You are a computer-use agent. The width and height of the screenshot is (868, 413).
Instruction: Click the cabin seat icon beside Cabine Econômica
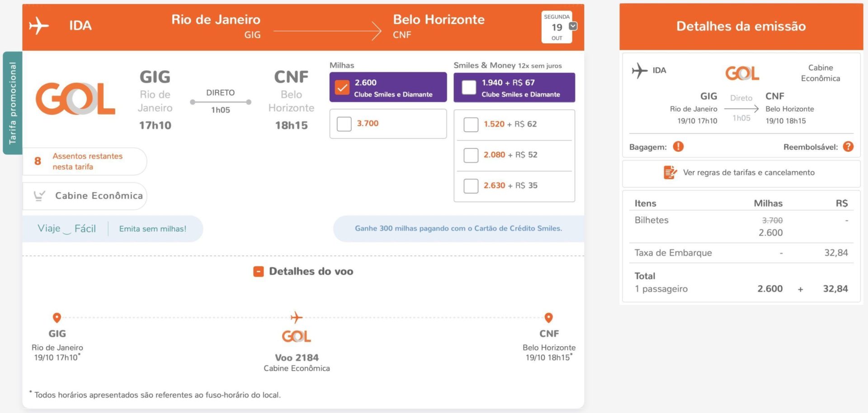[40, 196]
